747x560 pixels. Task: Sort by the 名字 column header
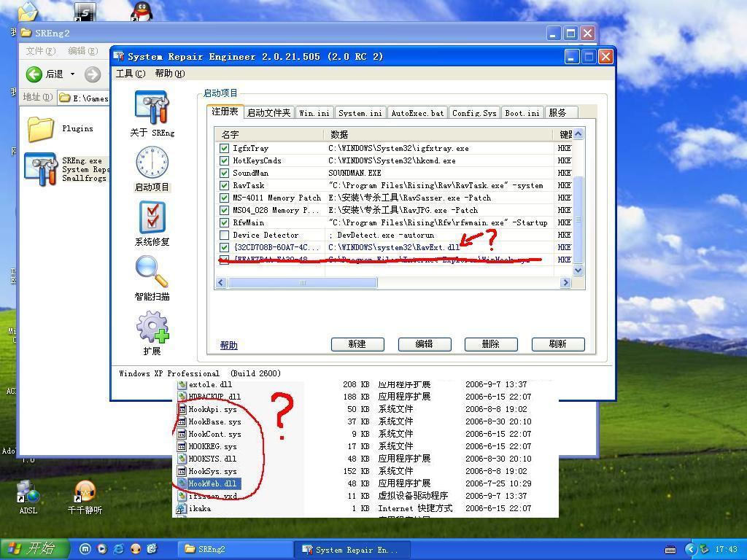[269, 135]
